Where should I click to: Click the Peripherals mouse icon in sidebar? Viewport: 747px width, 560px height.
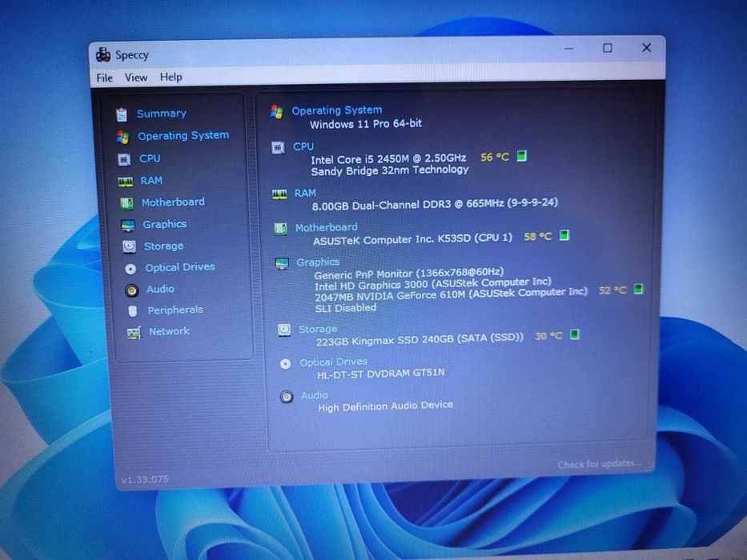(133, 311)
